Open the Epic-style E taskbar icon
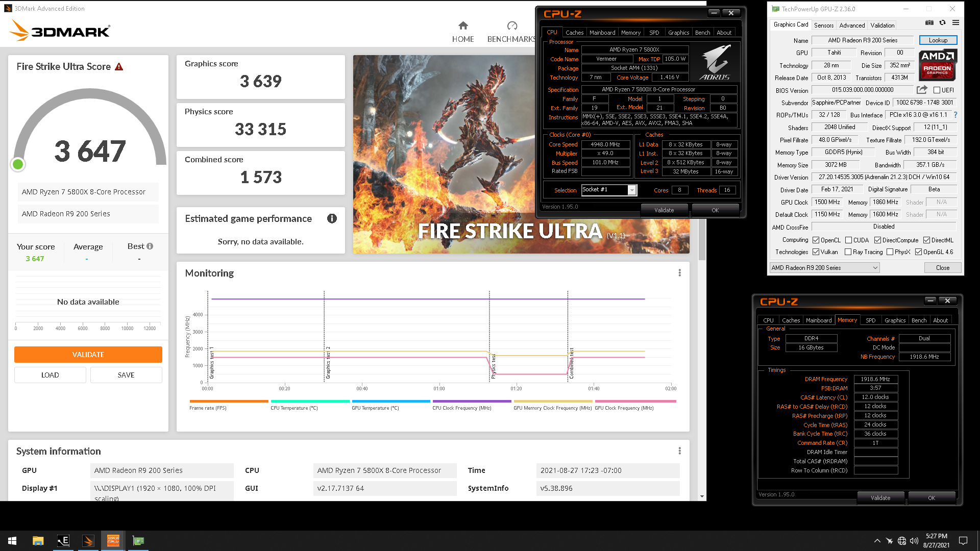 (x=63, y=541)
